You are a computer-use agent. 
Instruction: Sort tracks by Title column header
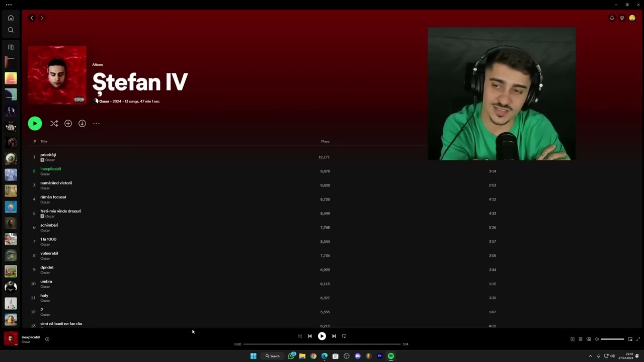click(x=44, y=141)
